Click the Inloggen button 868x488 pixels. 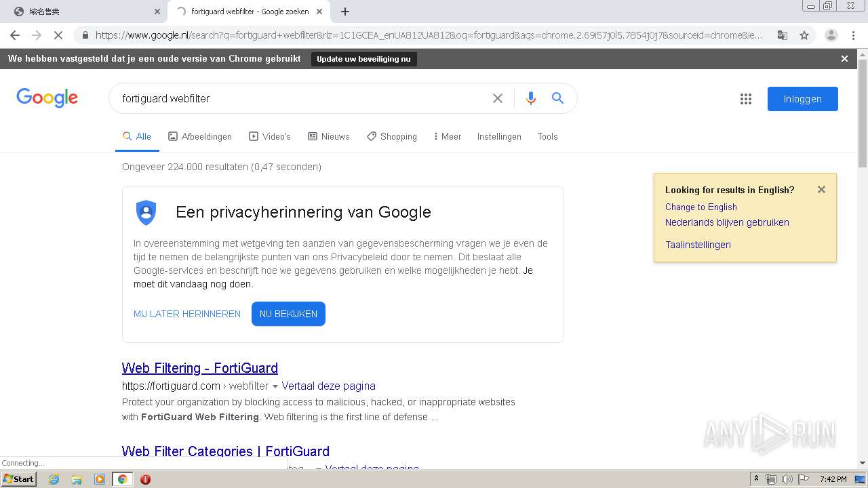(803, 99)
